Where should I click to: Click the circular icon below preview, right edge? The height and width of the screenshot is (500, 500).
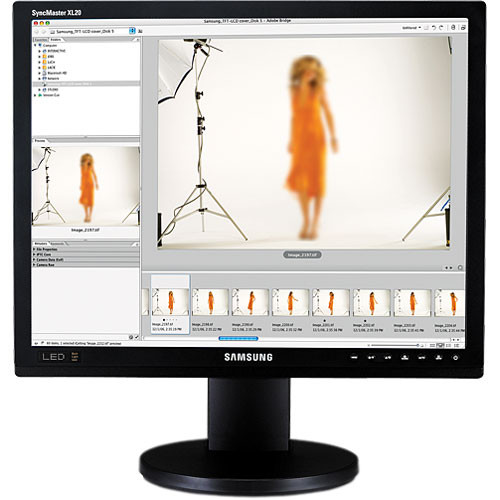[x=460, y=268]
